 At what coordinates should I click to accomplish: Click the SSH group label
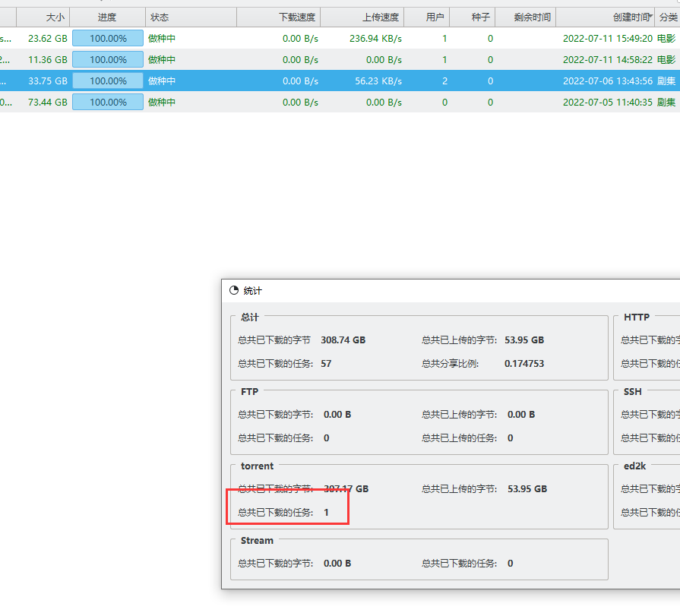point(632,392)
